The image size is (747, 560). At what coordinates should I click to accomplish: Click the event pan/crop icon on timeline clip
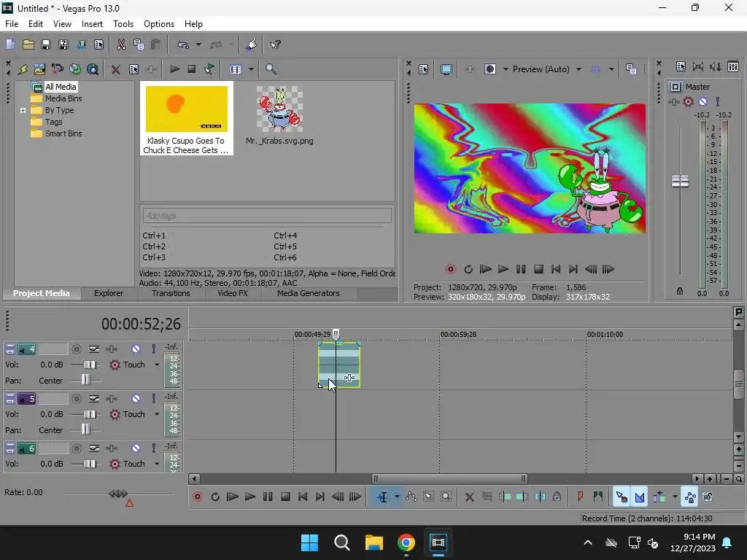tap(349, 378)
